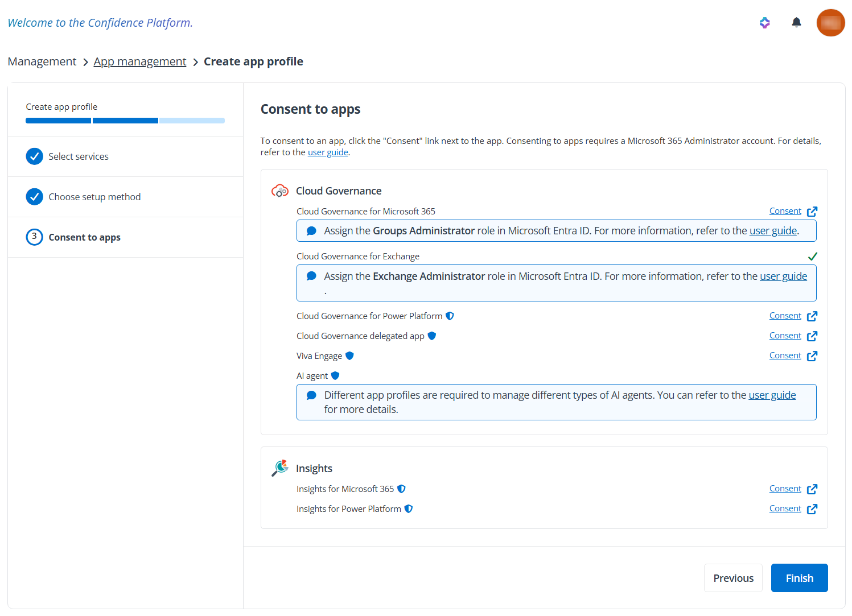Consent to Cloud Governance delegated app

pyautogui.click(x=785, y=336)
